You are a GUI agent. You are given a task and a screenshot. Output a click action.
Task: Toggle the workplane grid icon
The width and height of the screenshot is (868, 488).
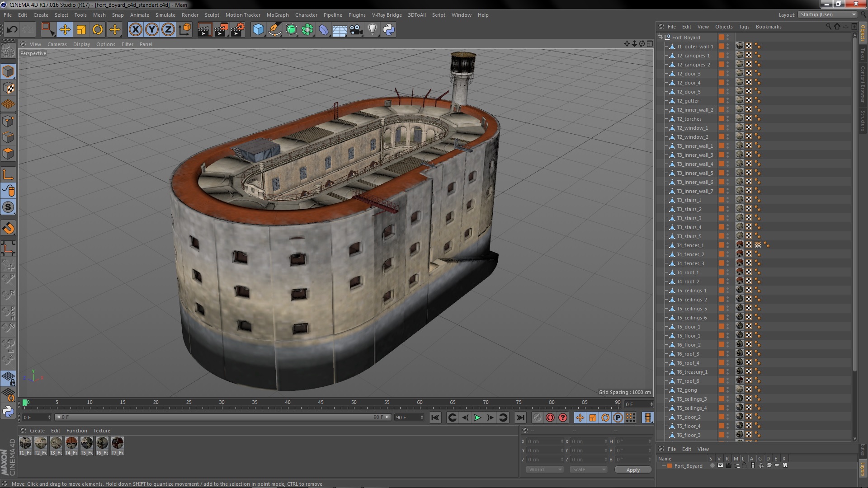(8, 378)
